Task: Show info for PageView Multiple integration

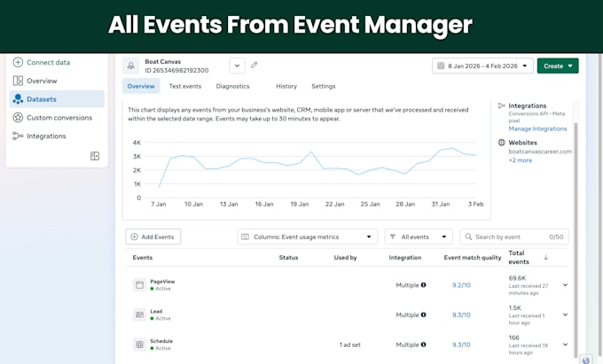Action: point(423,285)
